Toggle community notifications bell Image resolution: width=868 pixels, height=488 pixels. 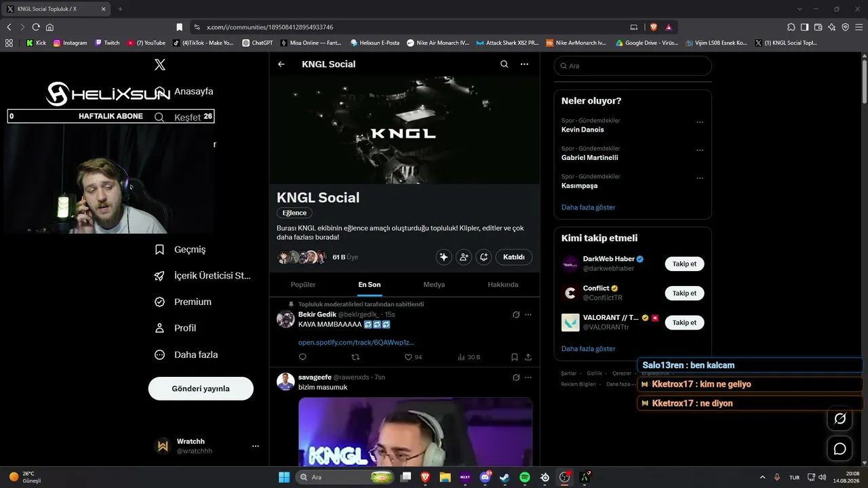tap(484, 257)
